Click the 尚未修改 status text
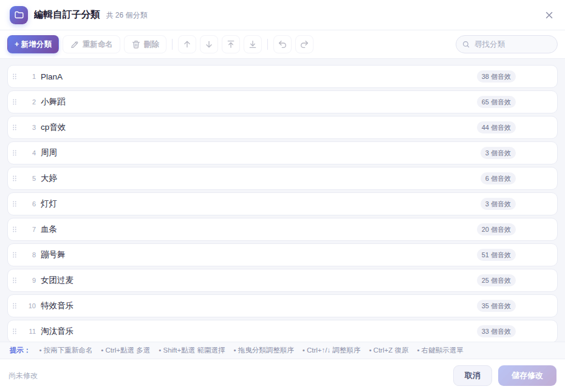The height and width of the screenshot is (392, 565). 23,376
